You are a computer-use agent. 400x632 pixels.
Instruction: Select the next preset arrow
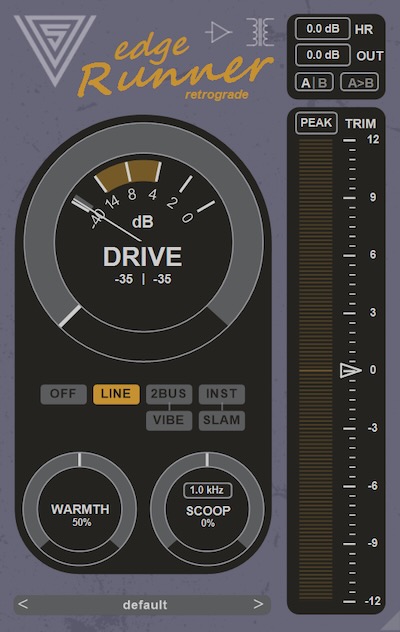258,604
